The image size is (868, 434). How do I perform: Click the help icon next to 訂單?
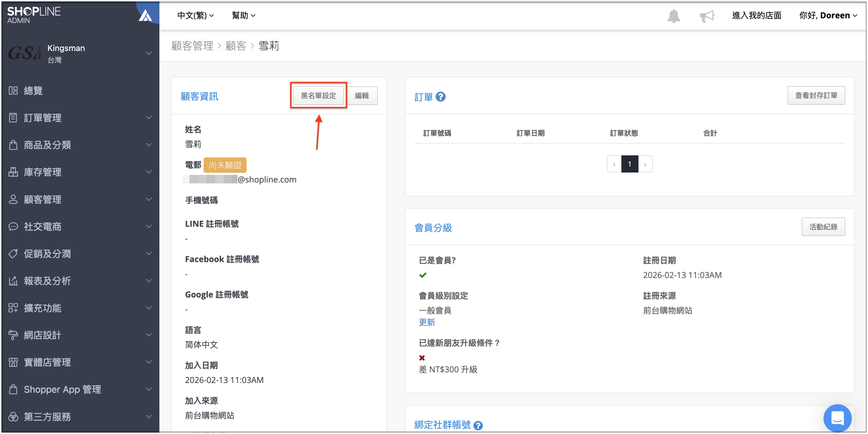tap(440, 97)
